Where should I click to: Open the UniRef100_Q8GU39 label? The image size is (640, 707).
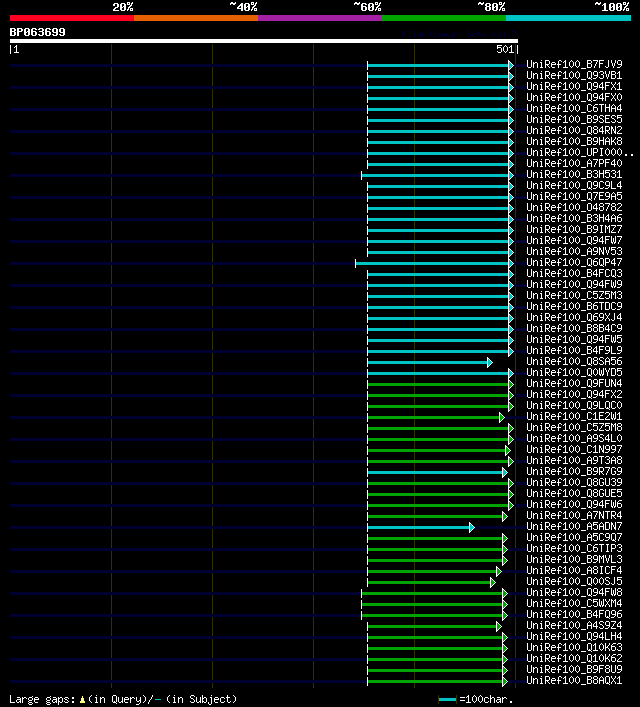coord(574,482)
